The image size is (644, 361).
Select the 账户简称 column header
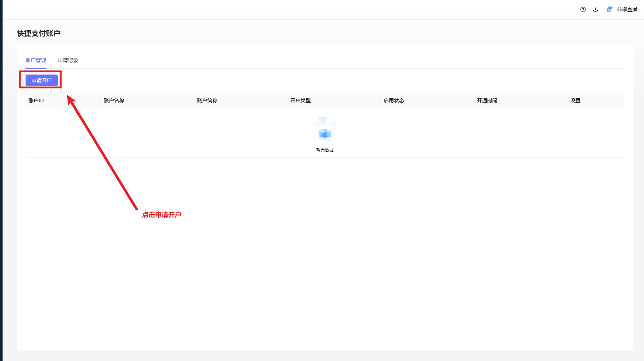(x=207, y=100)
